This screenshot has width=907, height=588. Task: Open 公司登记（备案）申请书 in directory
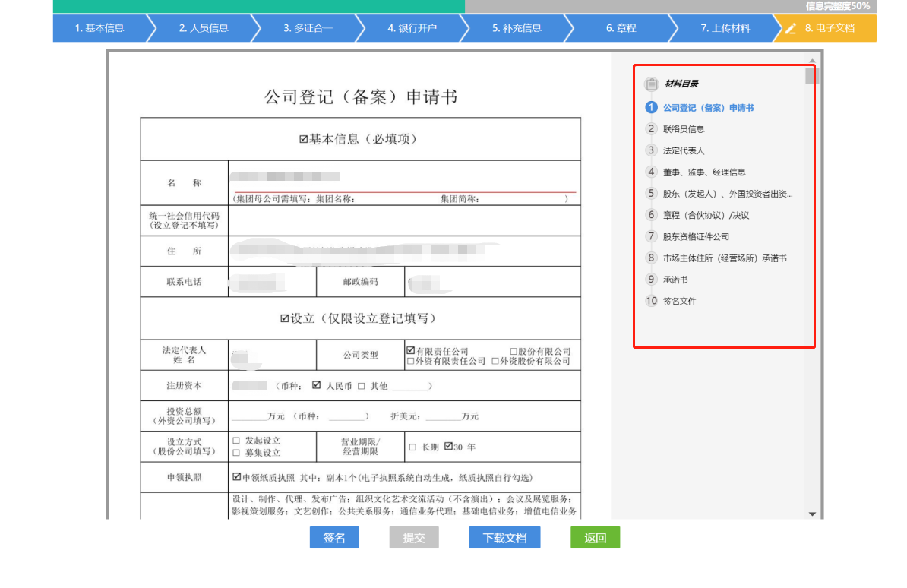point(708,108)
